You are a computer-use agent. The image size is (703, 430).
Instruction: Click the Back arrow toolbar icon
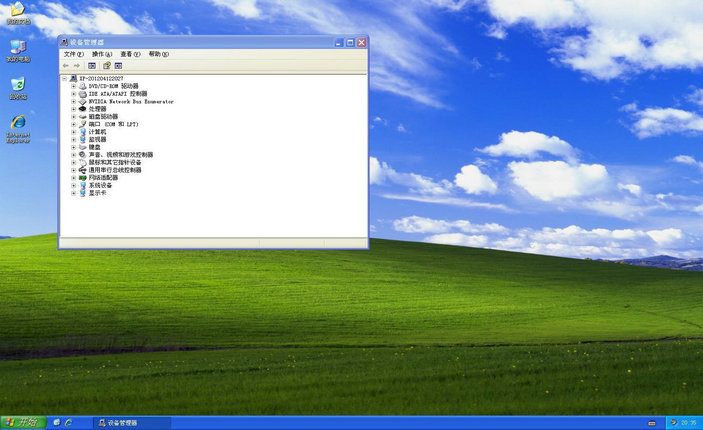[x=65, y=65]
